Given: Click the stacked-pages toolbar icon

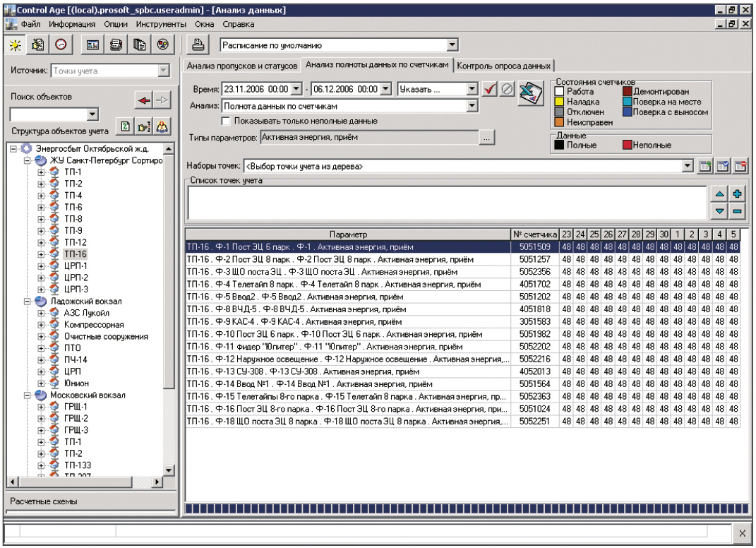Looking at the screenshot, I should tap(139, 45).
